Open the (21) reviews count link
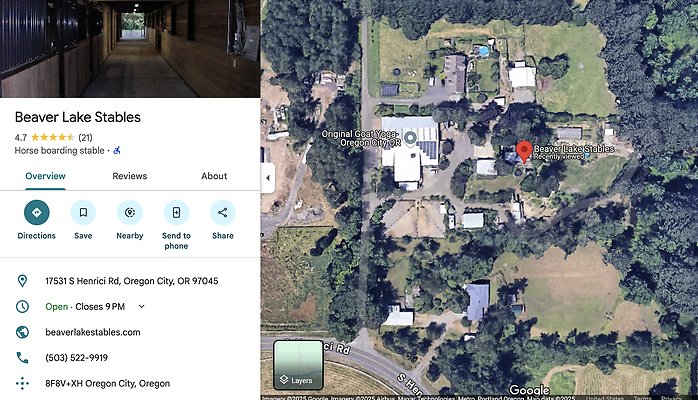This screenshot has height=400, width=698. coord(85,137)
